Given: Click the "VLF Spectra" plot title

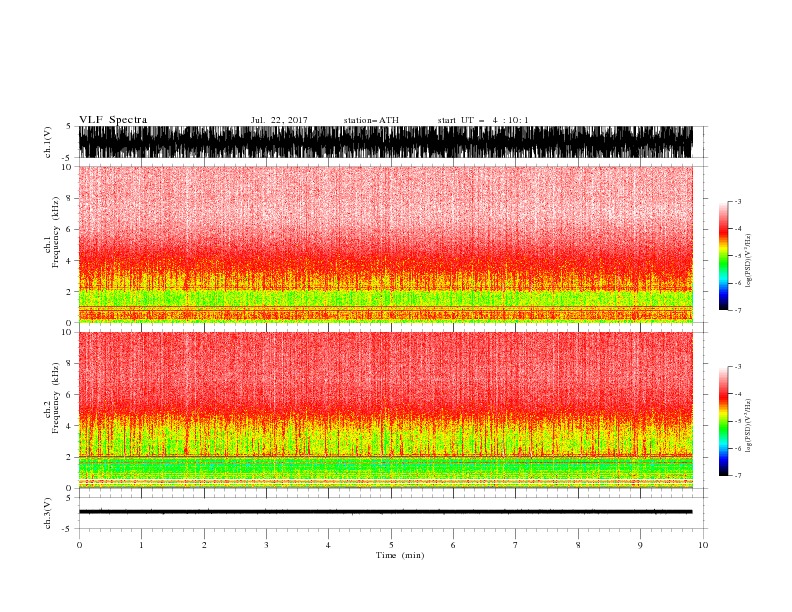Looking at the screenshot, I should (x=113, y=120).
